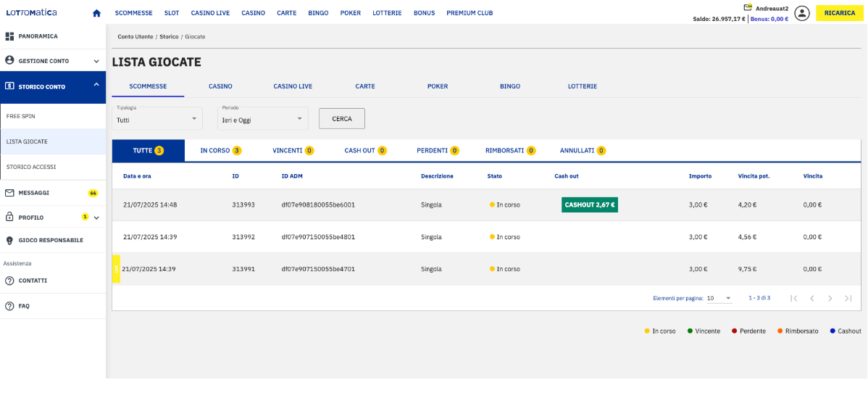Go to next page of results
Screen dimensions: 868x401
(x=830, y=298)
